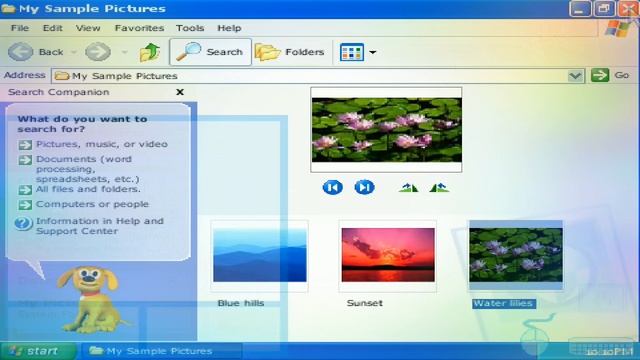The height and width of the screenshot is (360, 640).
Task: Rotate the picture clockwise
Action: [x=409, y=188]
